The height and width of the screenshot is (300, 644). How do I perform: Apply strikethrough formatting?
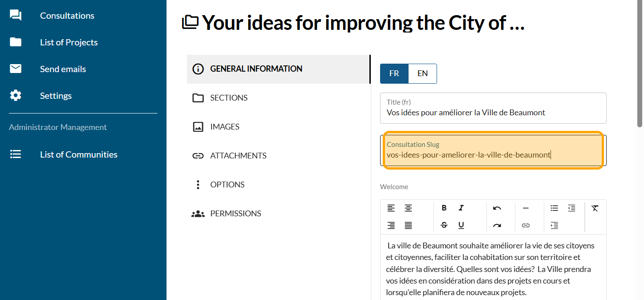pos(444,226)
